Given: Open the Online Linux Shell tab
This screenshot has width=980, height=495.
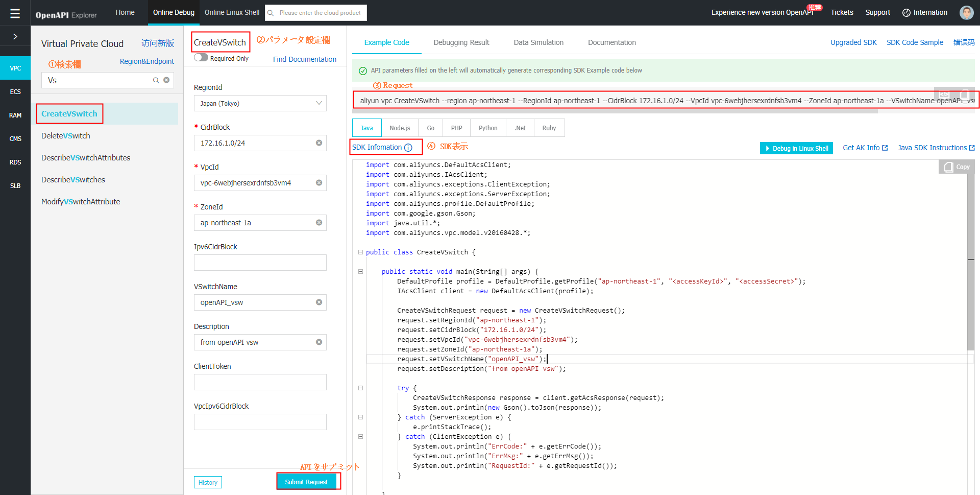Looking at the screenshot, I should click(x=232, y=12).
